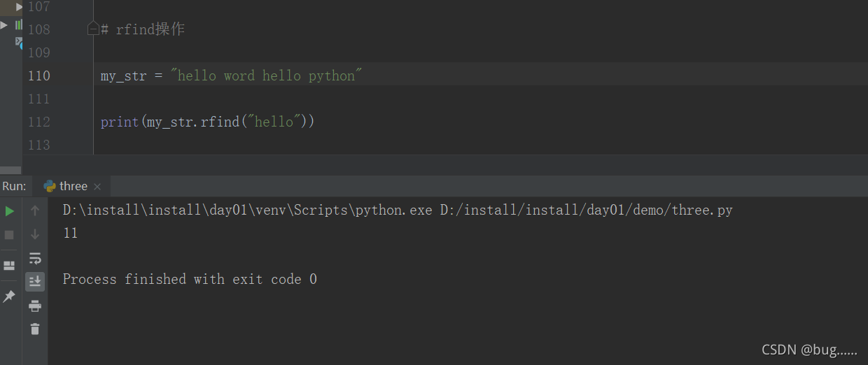Click the Stop process square icon
Viewport: 868px width, 365px height.
[x=9, y=235]
